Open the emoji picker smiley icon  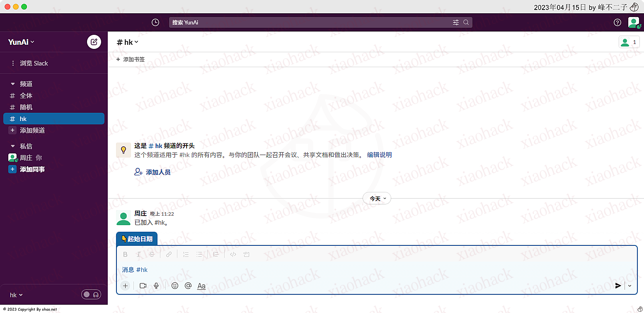tap(175, 286)
